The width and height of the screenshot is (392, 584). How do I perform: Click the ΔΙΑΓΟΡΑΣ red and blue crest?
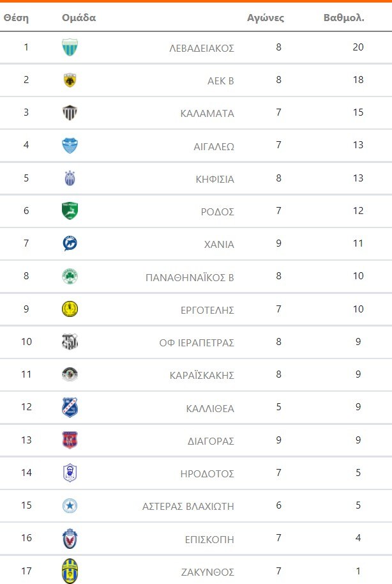pyautogui.click(x=70, y=440)
